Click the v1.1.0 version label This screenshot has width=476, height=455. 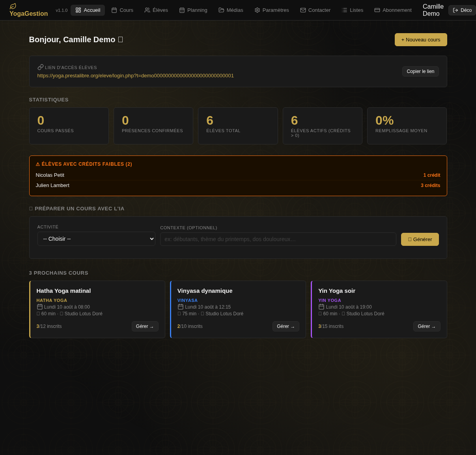62,10
